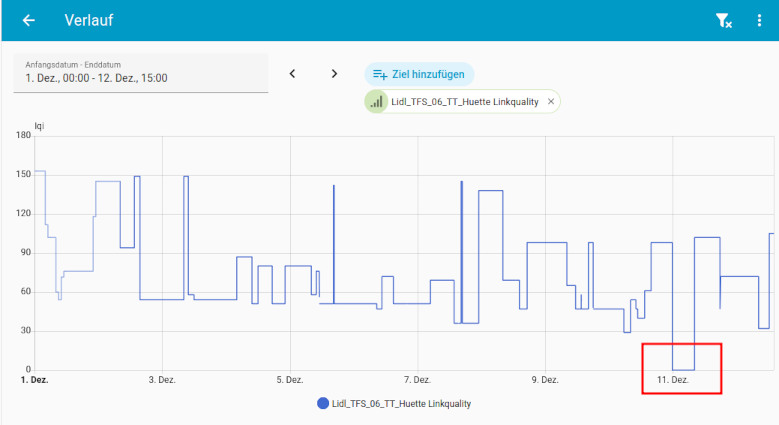Click the 1. Dez. axis label

click(x=34, y=380)
